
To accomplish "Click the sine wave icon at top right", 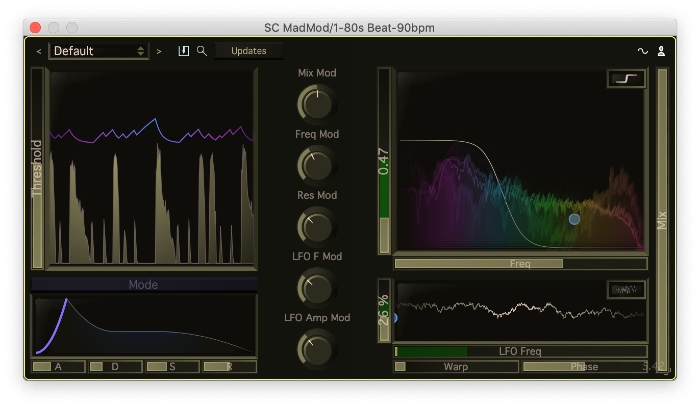I will coord(643,51).
